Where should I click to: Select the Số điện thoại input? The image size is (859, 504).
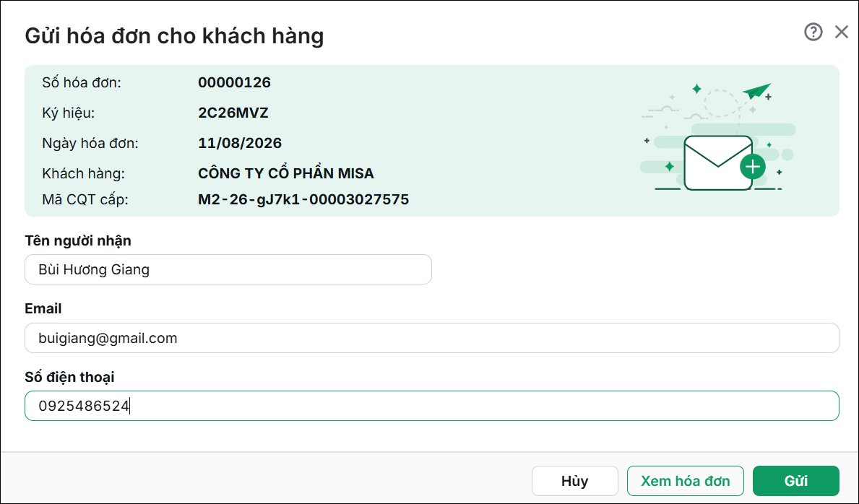click(x=432, y=406)
